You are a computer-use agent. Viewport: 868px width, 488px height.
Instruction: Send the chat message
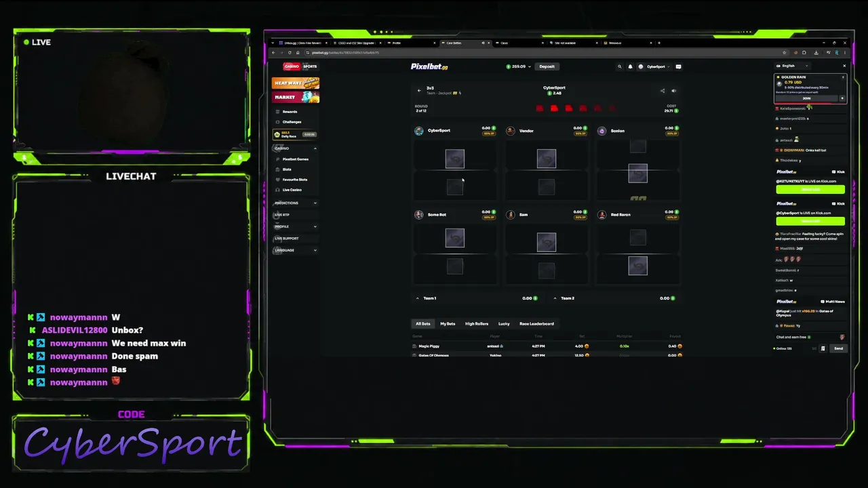pyautogui.click(x=838, y=348)
